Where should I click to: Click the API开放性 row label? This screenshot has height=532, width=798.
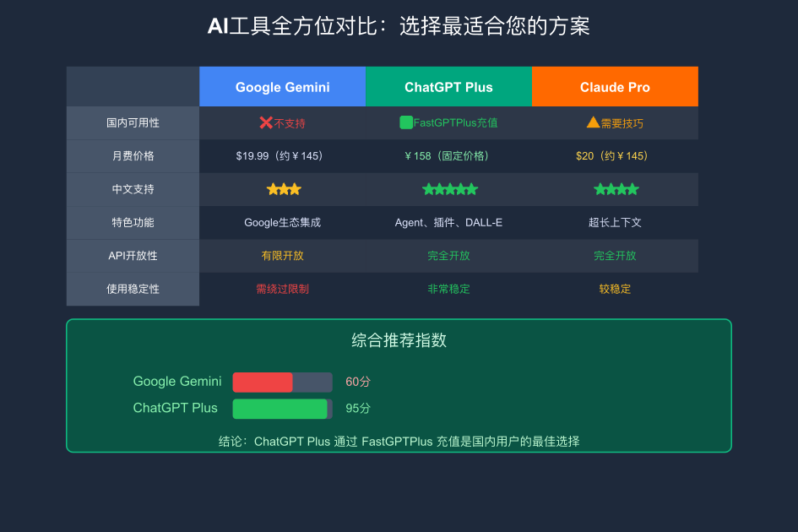point(133,256)
